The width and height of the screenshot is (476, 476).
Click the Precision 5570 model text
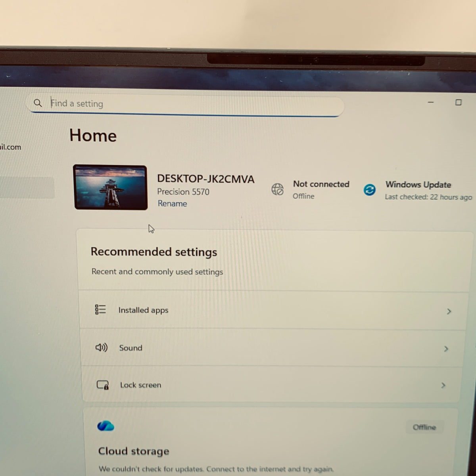183,192
